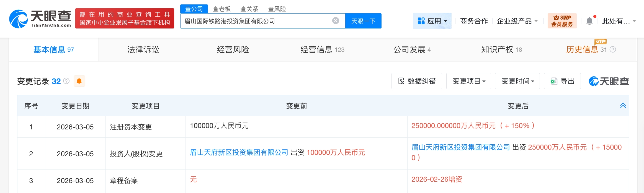This screenshot has width=644, height=193.
Task: Click help icon next to 变更记录 count
Action: click(x=66, y=81)
